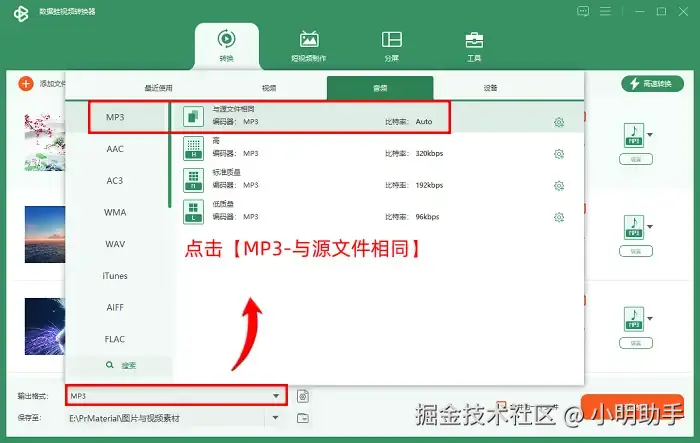Viewport: 700px width, 443px height.
Task: Click the standard quality preset icon
Action: click(193, 180)
